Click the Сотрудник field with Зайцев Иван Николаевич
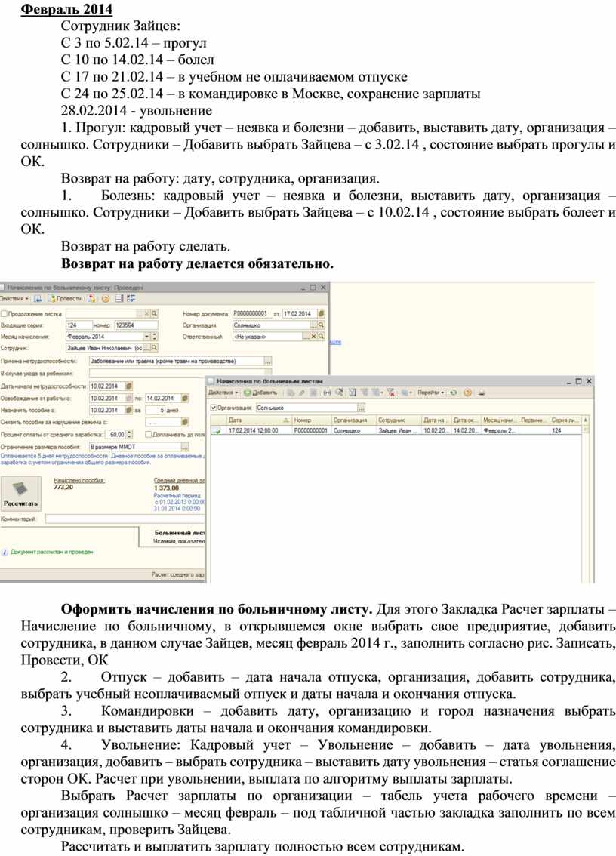Image resolution: width=616 pixels, height=856 pixels. click(x=104, y=348)
